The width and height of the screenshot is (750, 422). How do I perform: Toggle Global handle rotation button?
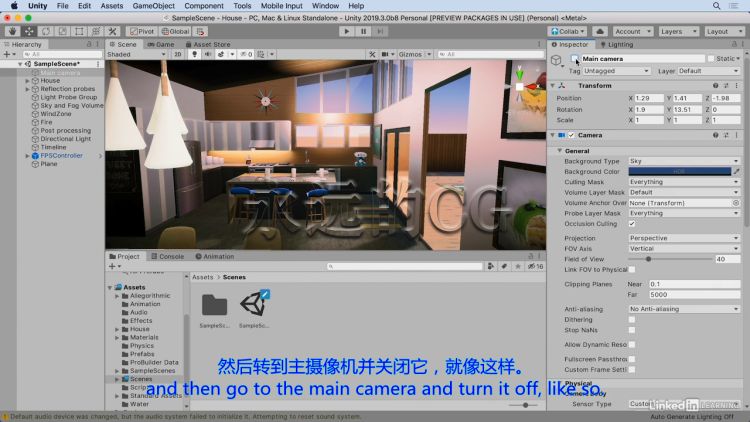(x=175, y=31)
